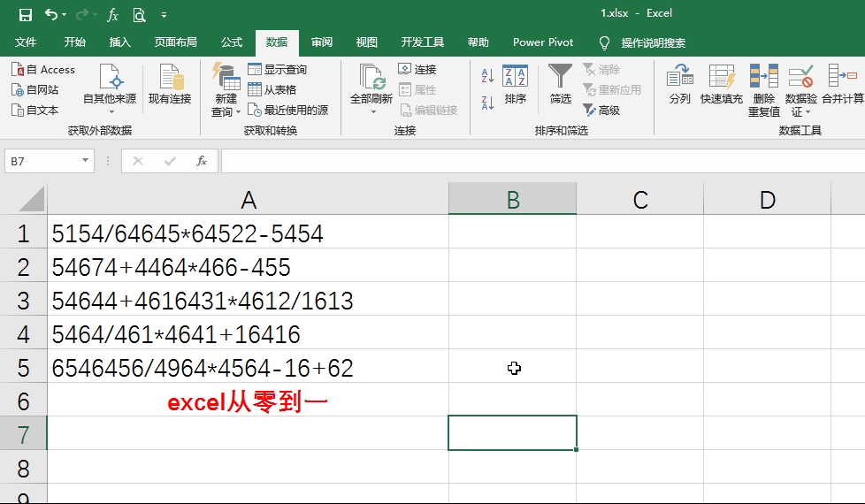
Task: Open the Undo history dropdown arrow
Action: click(x=64, y=15)
